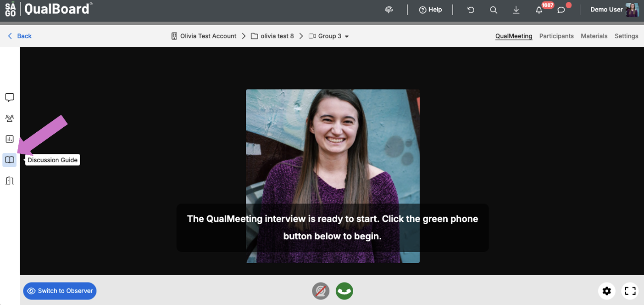Click Switch to Observer button
This screenshot has width=644, height=305.
(60, 291)
